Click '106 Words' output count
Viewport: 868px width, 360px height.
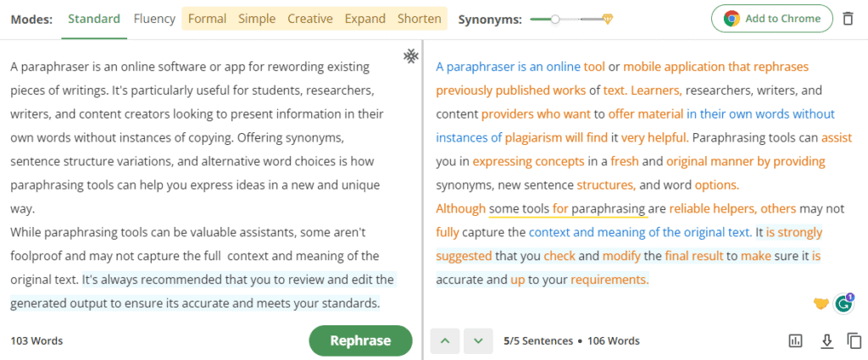[x=614, y=341]
